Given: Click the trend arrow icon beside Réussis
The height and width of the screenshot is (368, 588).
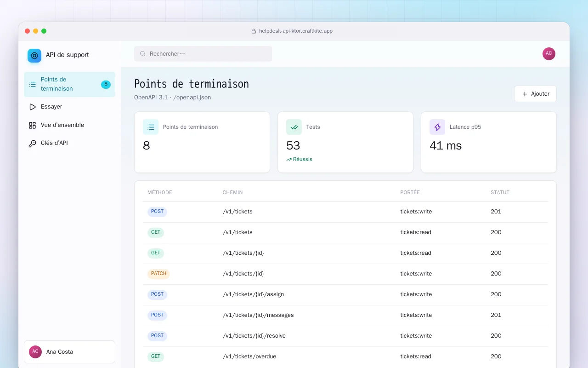Looking at the screenshot, I should point(289,160).
